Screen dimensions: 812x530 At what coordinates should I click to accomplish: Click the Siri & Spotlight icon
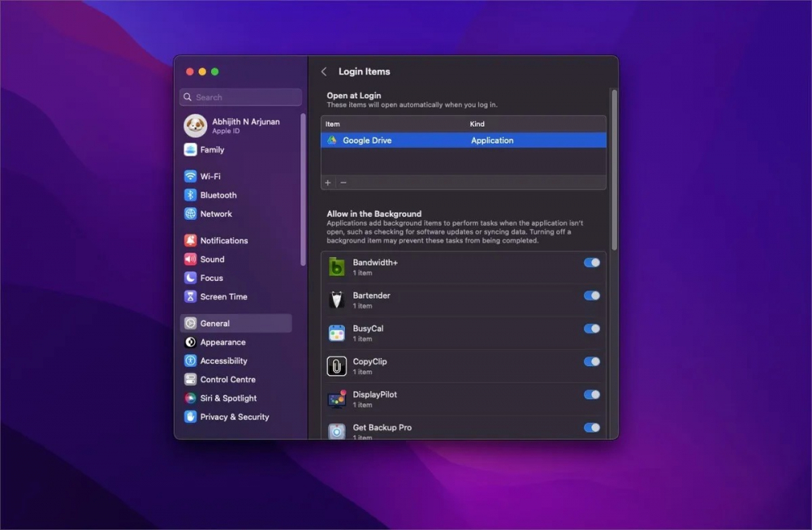coord(190,398)
